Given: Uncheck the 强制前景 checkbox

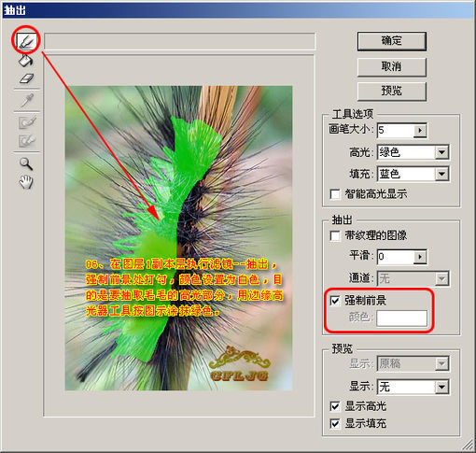Looking at the screenshot, I should [335, 301].
